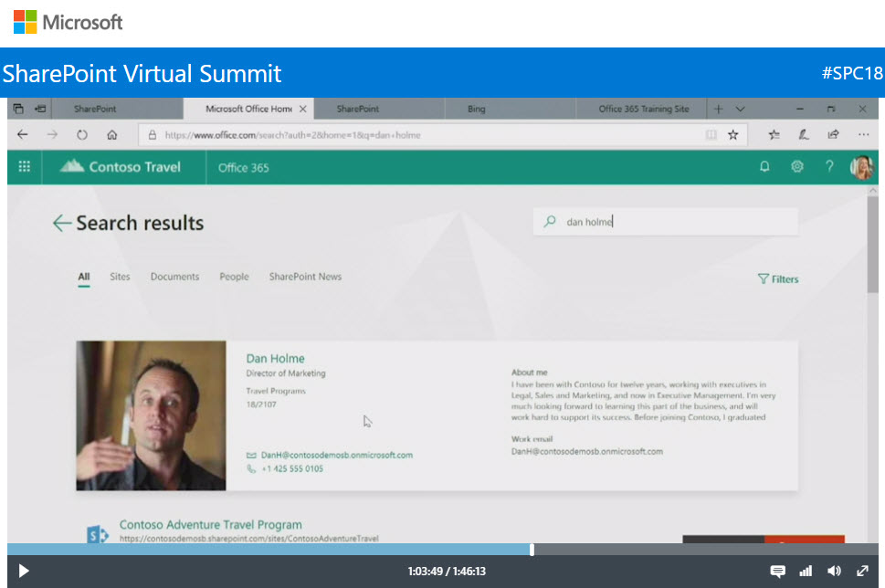Click the Contoso Travel title
Image resolution: width=885 pixels, height=588 pixels.
click(135, 167)
